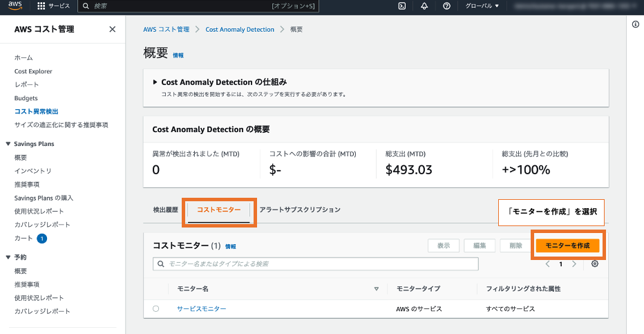Viewport: 644px width, 334px height.
Task: Switch to コストモニター tab
Action: click(219, 210)
